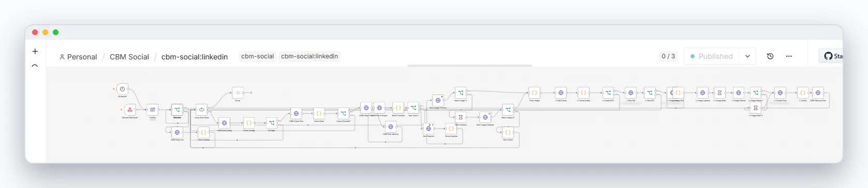Select the LI Verify code node
868x188 pixels.
[803, 92]
